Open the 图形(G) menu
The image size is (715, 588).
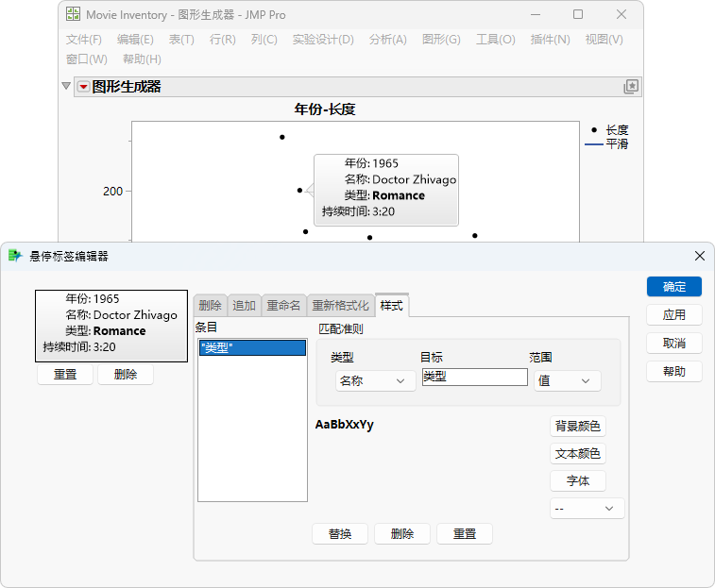(x=441, y=40)
